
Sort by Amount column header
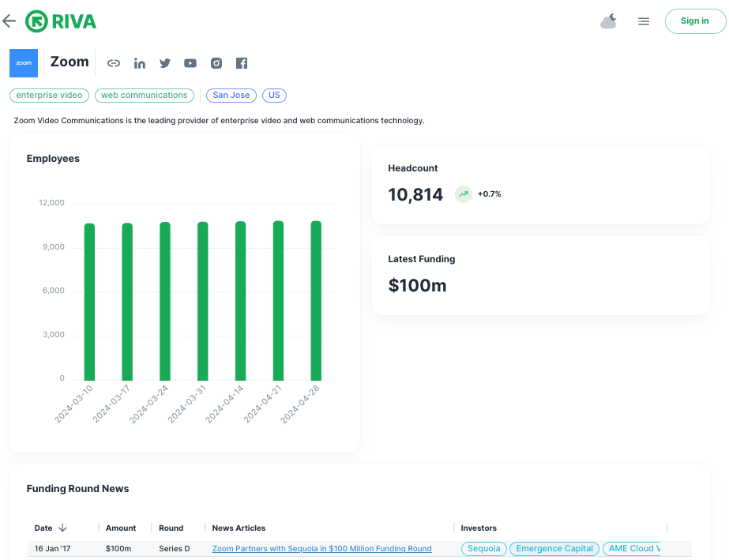click(121, 528)
